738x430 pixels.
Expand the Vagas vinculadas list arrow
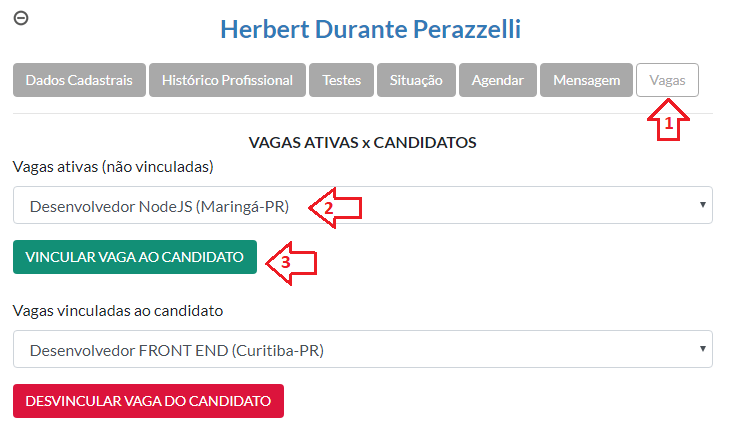702,349
